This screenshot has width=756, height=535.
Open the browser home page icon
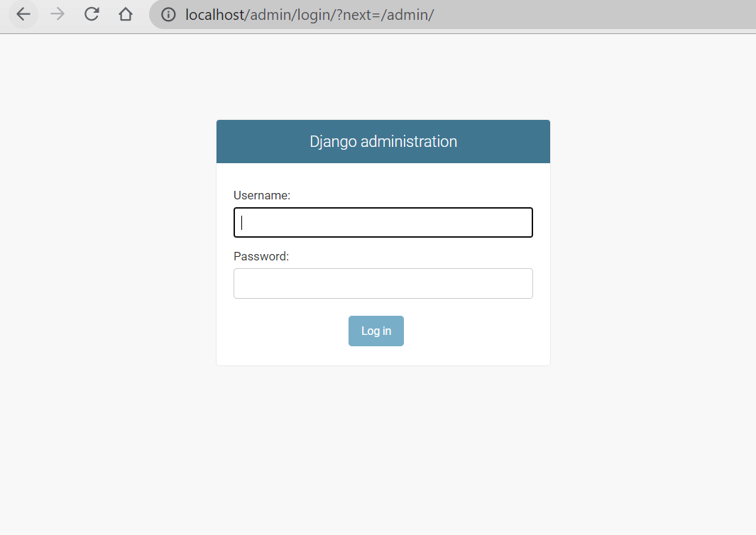click(126, 14)
